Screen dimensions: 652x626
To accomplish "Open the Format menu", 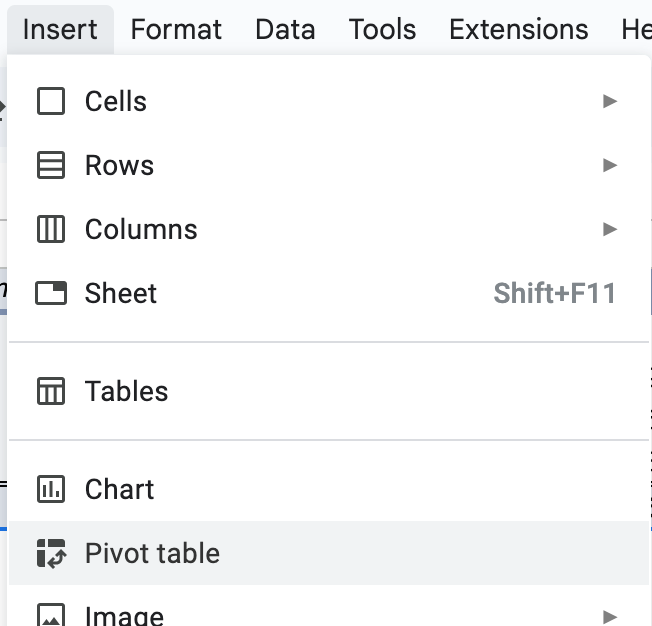I will coord(176,29).
